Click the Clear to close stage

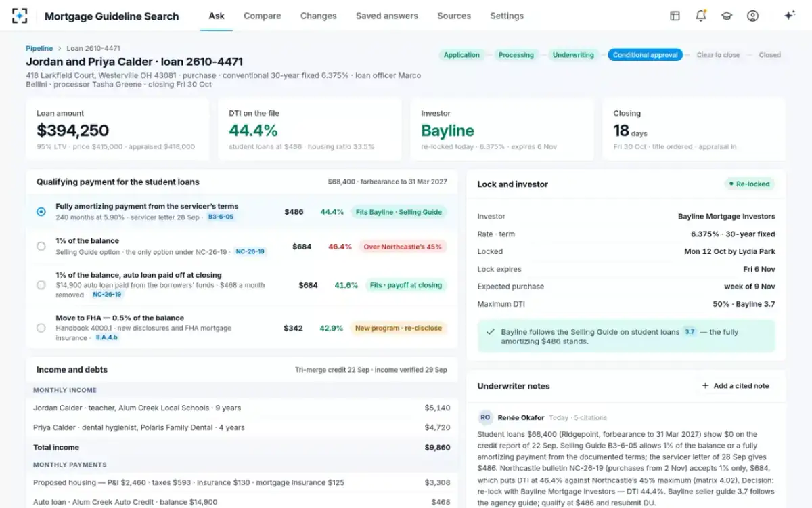[x=718, y=55]
